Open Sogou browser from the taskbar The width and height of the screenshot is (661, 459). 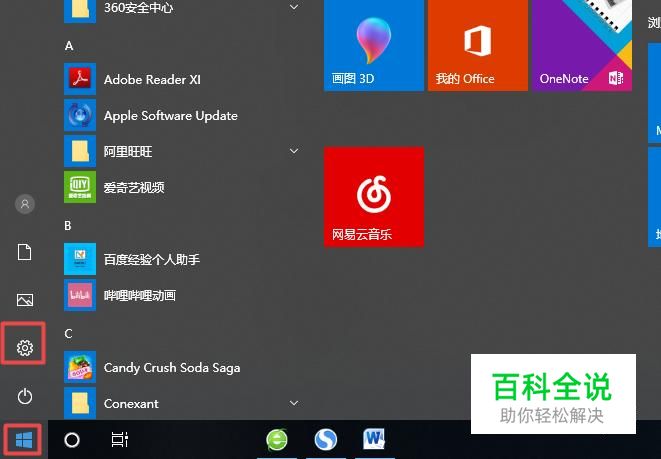coord(325,440)
